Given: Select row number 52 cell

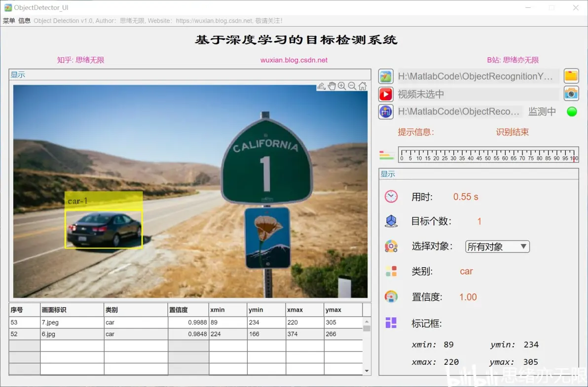Looking at the screenshot, I should (24, 334).
